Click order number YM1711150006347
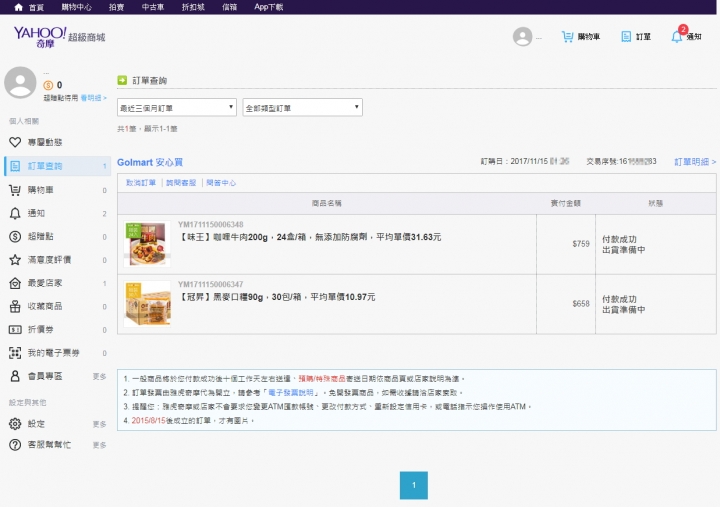The width and height of the screenshot is (720, 507). pos(211,284)
